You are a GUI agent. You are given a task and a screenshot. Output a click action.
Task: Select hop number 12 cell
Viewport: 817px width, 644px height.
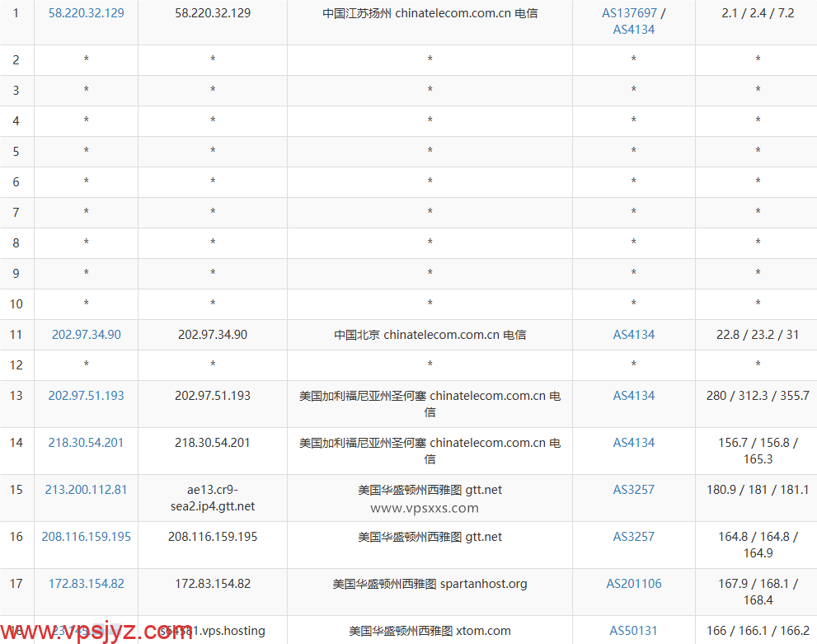[x=16, y=364]
